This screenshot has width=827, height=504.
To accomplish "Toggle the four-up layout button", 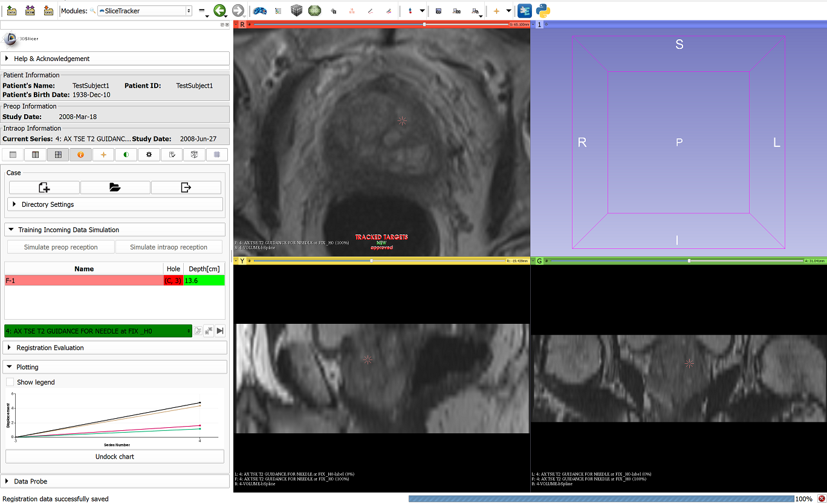I will 58,155.
